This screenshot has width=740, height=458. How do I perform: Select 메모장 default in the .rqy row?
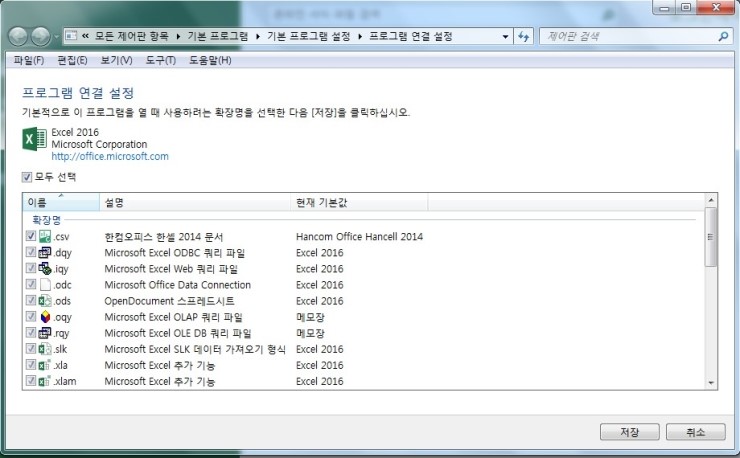pos(310,333)
